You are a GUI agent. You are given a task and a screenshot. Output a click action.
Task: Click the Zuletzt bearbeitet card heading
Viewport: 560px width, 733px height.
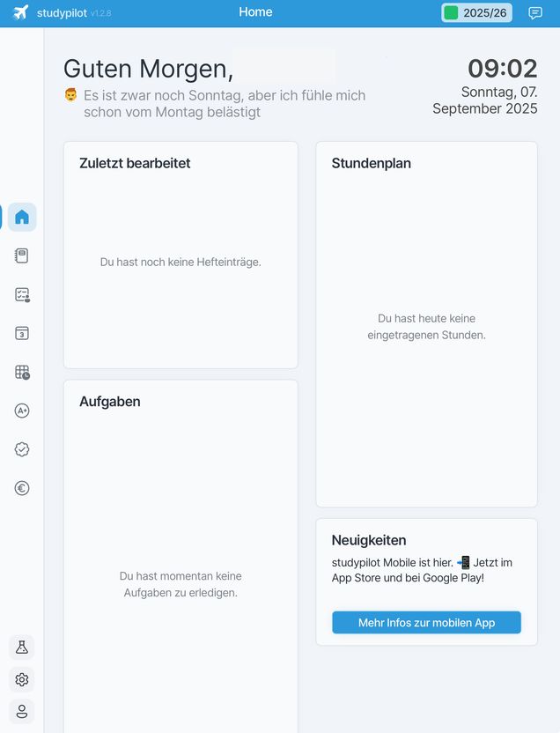click(x=135, y=163)
